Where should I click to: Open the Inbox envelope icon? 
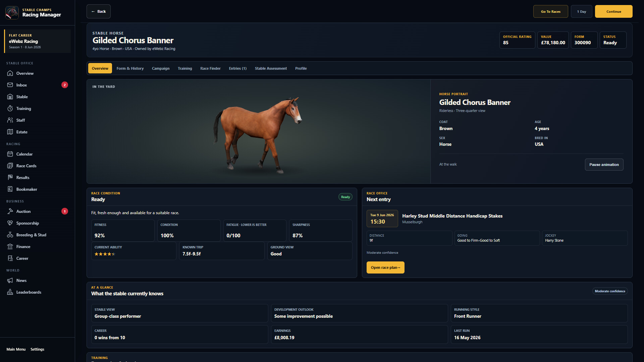(10, 85)
